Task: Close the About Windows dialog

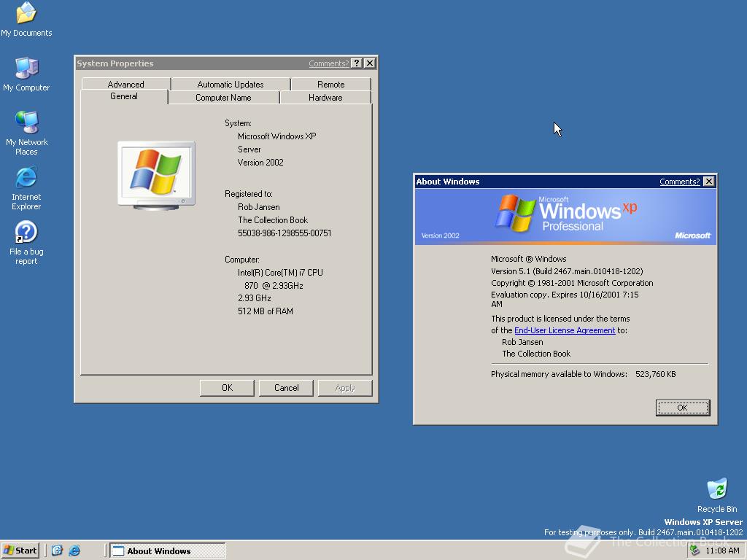Action: point(709,182)
